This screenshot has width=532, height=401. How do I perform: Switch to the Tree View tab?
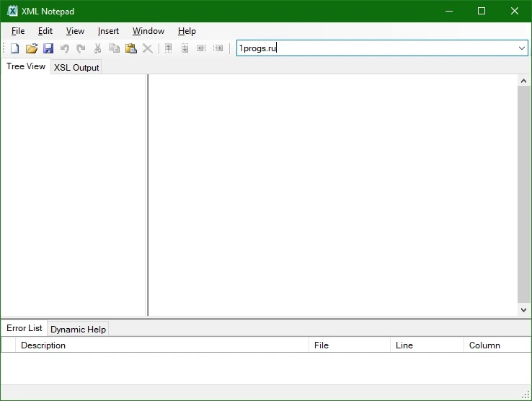26,66
